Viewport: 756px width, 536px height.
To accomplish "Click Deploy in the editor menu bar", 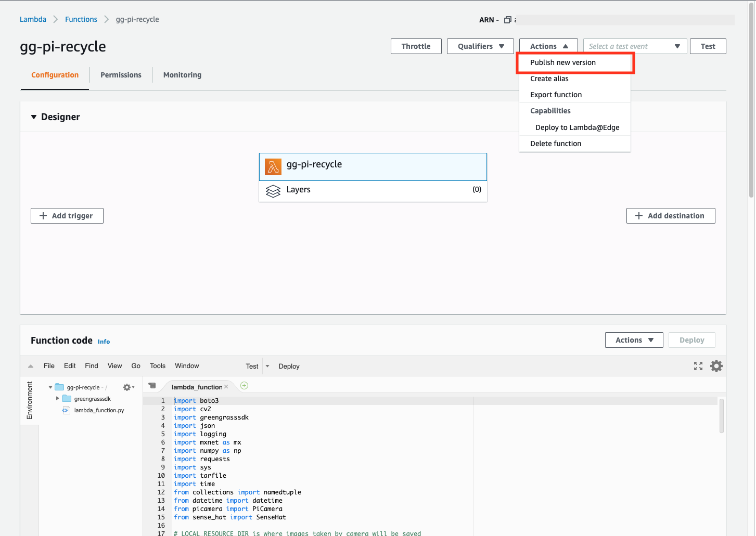I will pos(289,366).
